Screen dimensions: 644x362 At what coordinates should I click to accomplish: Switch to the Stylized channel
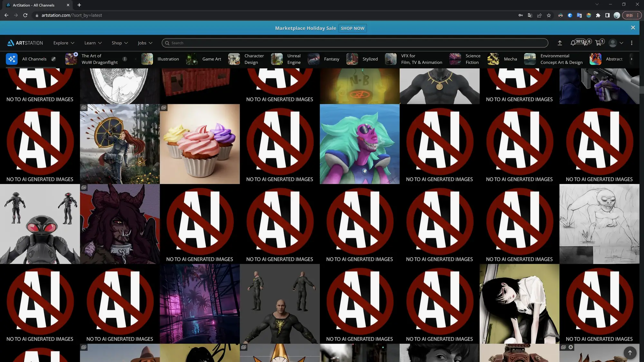[362, 59]
